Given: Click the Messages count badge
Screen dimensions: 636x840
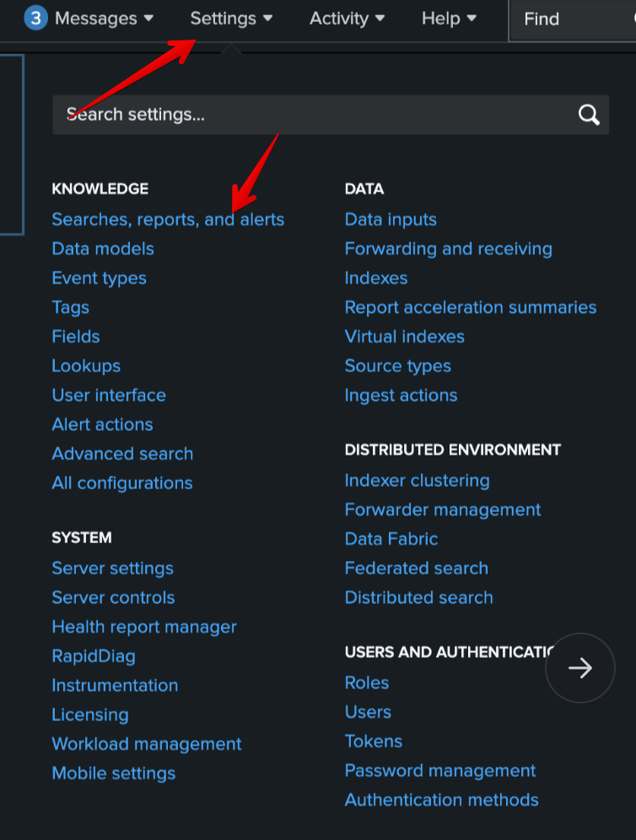Looking at the screenshot, I should coord(35,19).
